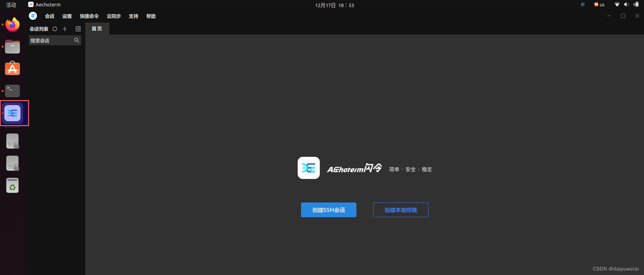Viewport: 644px width, 275px height.
Task: Open the upper SSD drive icon in the dock
Action: click(x=12, y=141)
